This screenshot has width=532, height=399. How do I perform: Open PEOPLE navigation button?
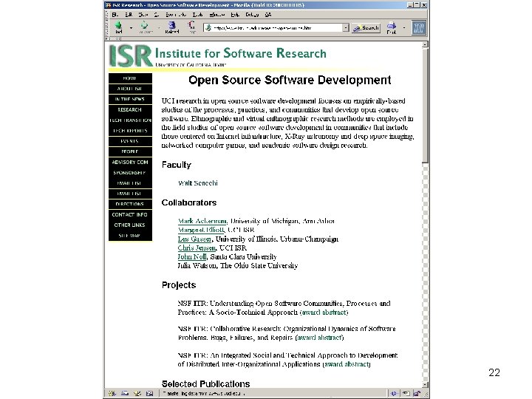point(130,151)
